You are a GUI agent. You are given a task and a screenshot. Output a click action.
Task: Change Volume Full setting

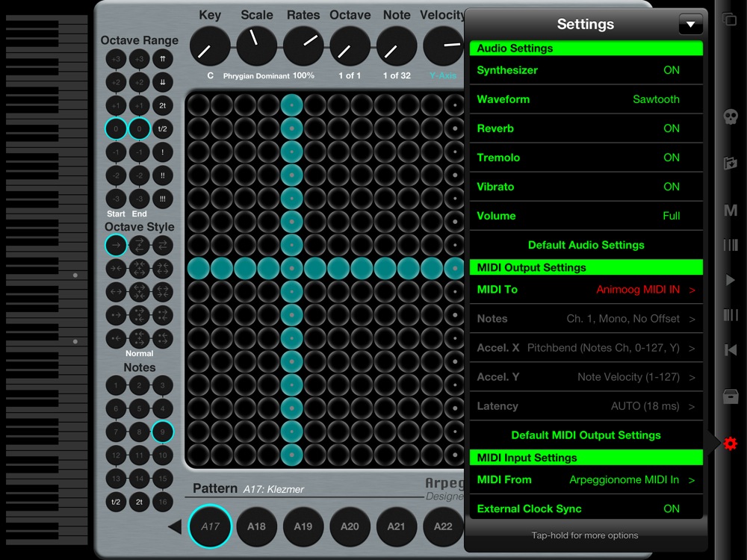586,216
